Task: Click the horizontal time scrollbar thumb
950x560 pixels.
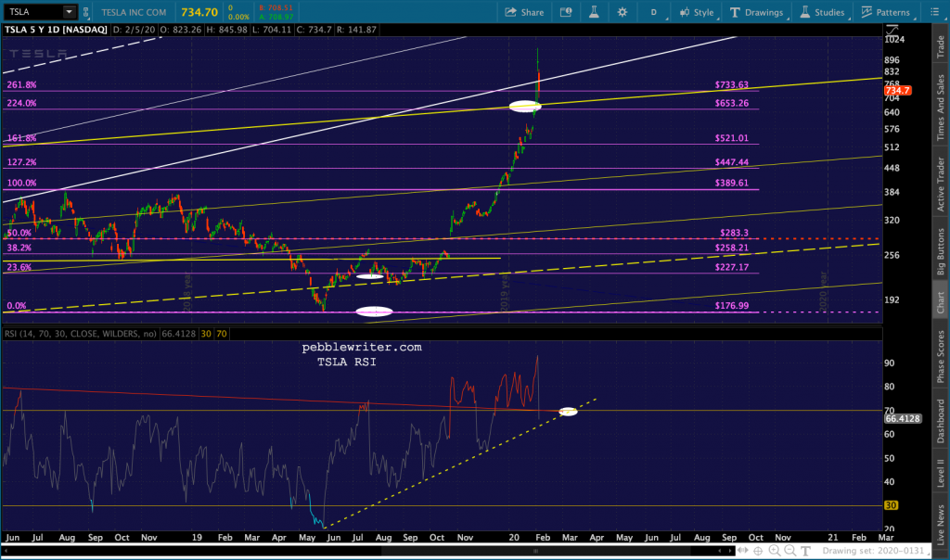Action: tap(535, 551)
